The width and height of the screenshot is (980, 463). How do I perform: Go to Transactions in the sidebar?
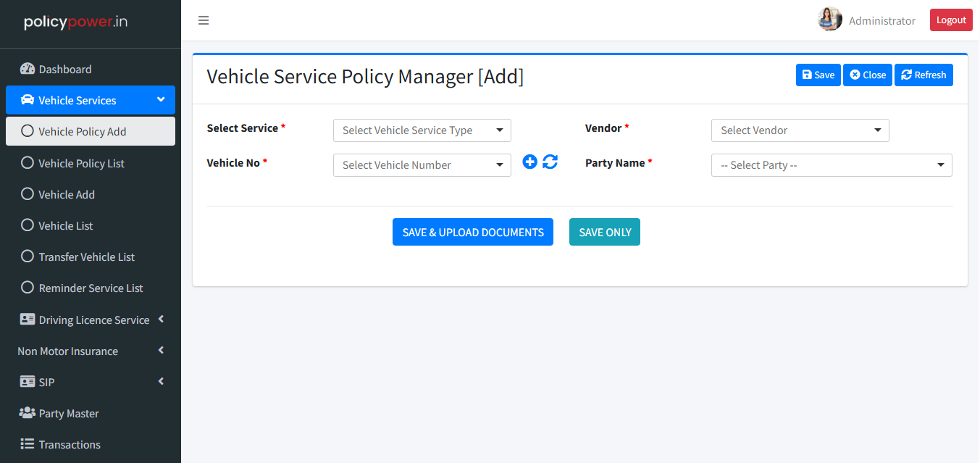70,445
